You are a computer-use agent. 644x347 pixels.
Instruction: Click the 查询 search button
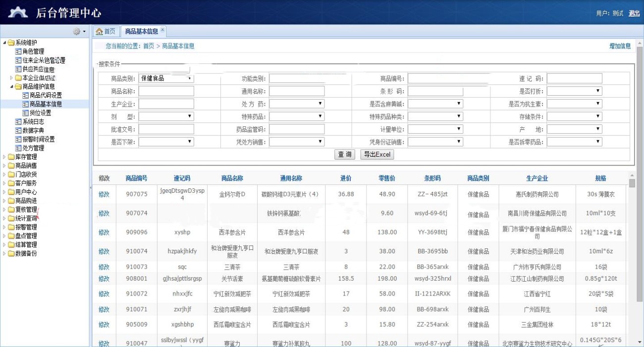click(344, 154)
